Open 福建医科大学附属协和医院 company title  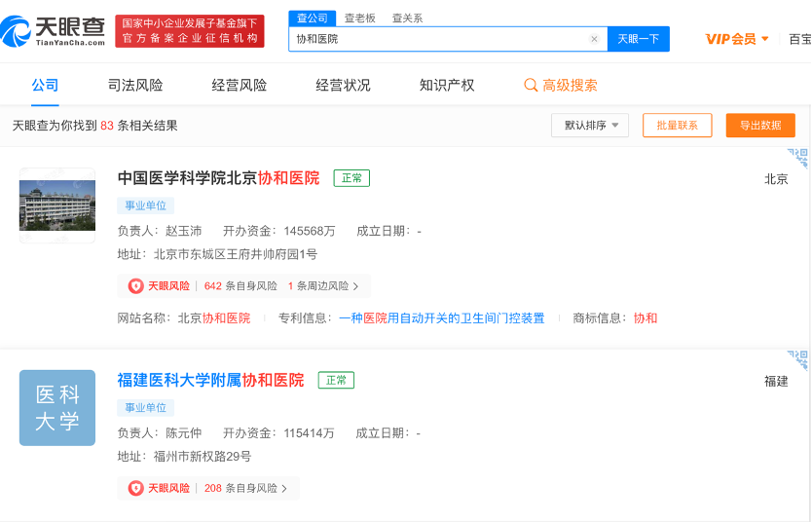point(210,380)
